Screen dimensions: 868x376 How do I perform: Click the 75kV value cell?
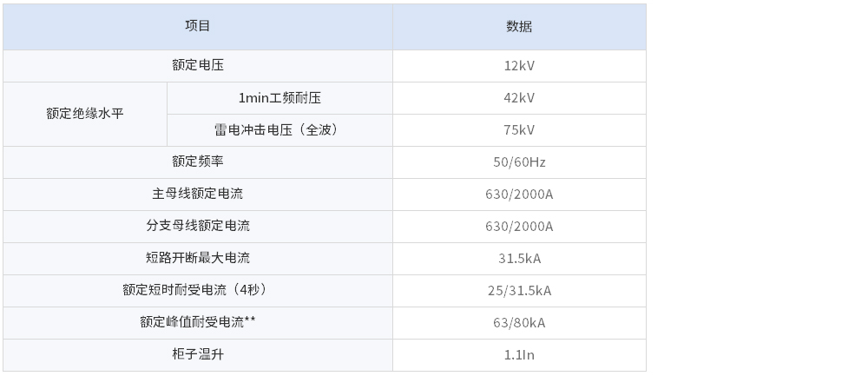[x=519, y=130]
